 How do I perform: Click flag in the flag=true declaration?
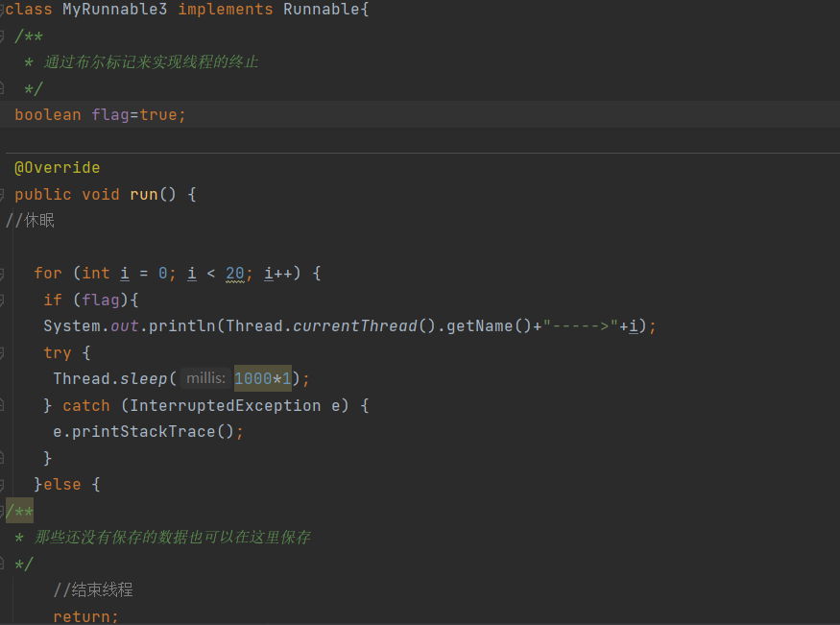coord(110,115)
